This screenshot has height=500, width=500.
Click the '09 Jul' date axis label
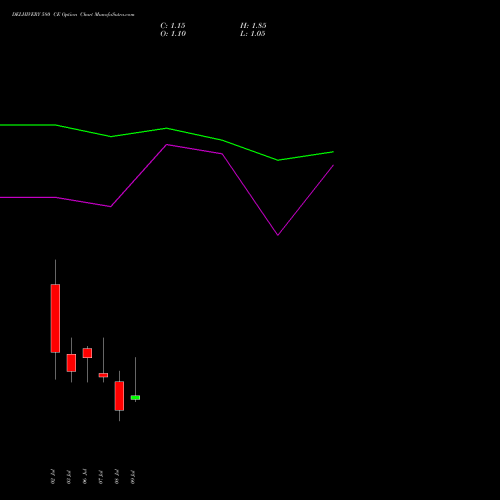click(133, 477)
